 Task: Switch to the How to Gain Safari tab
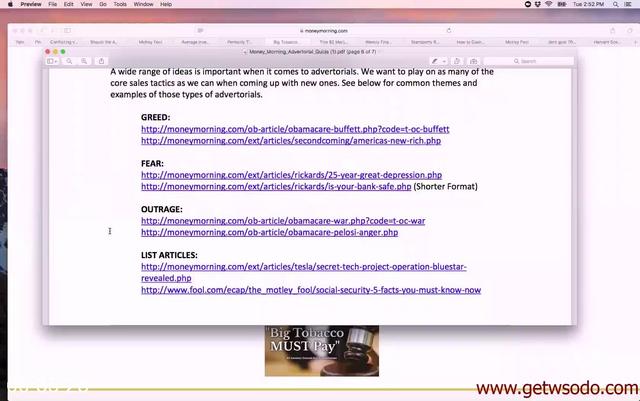pyautogui.click(x=470, y=42)
